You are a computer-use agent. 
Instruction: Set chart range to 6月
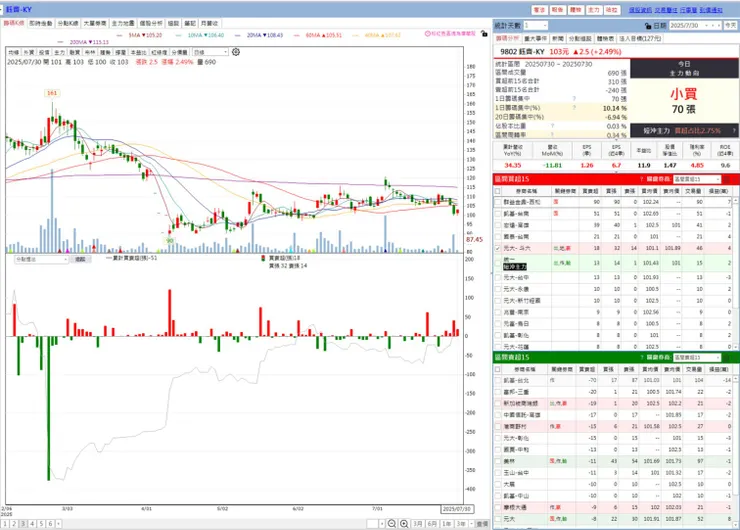tap(432, 523)
